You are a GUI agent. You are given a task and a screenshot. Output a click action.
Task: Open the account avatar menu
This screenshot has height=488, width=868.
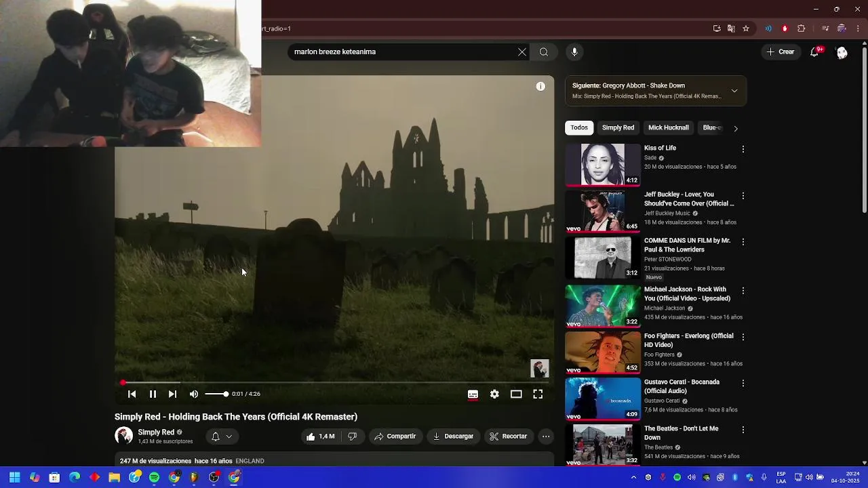click(842, 52)
